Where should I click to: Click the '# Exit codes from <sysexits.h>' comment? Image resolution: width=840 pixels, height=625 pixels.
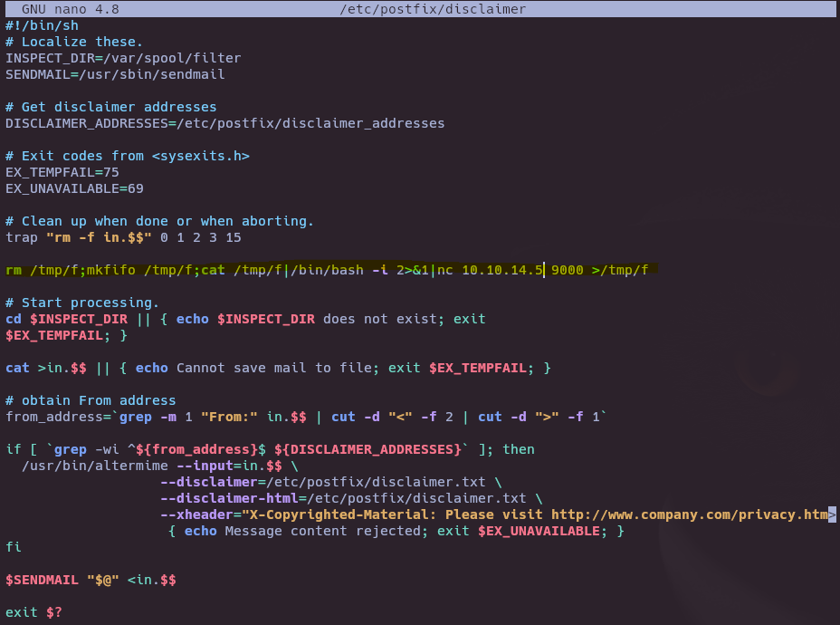click(x=128, y=156)
